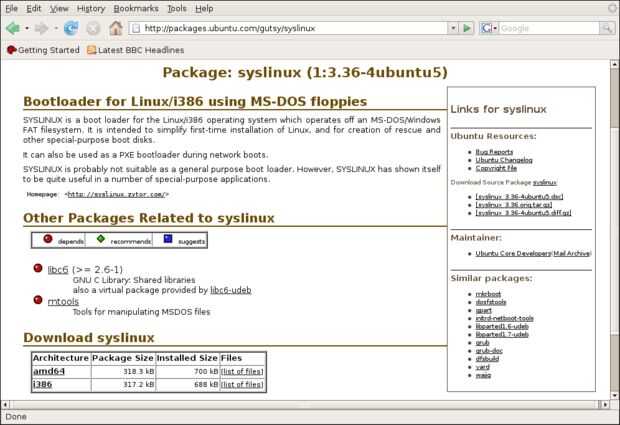Click the Stop loading button
Image resolution: width=620 pixels, height=425 pixels.
[x=93, y=28]
